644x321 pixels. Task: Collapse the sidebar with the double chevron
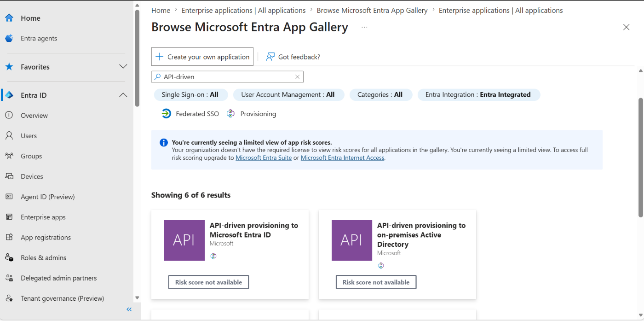129,309
